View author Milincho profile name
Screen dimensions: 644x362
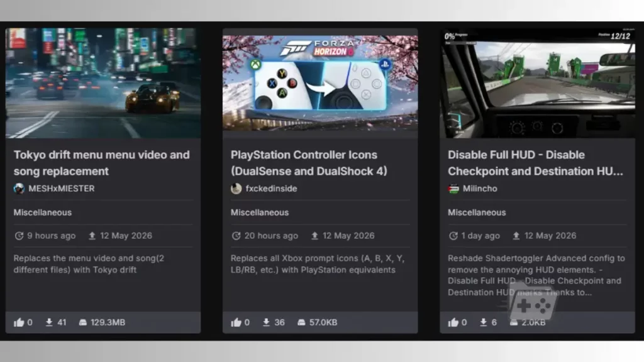[x=480, y=189]
